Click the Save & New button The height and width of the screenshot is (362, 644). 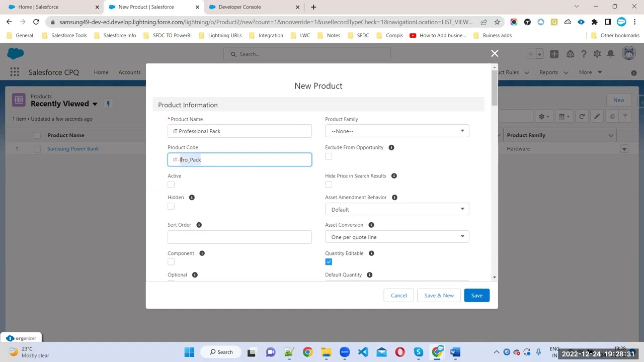[439, 296]
